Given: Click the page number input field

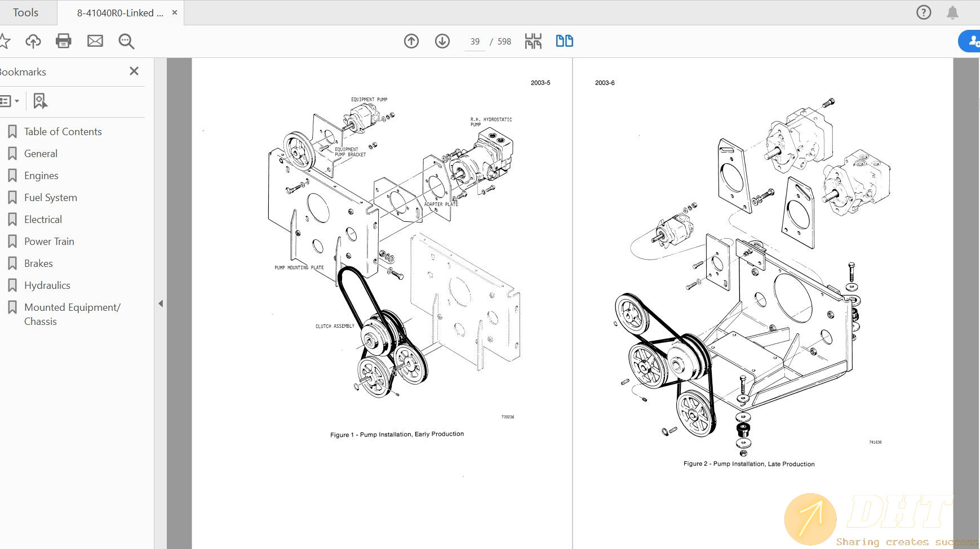Looking at the screenshot, I should coord(475,41).
